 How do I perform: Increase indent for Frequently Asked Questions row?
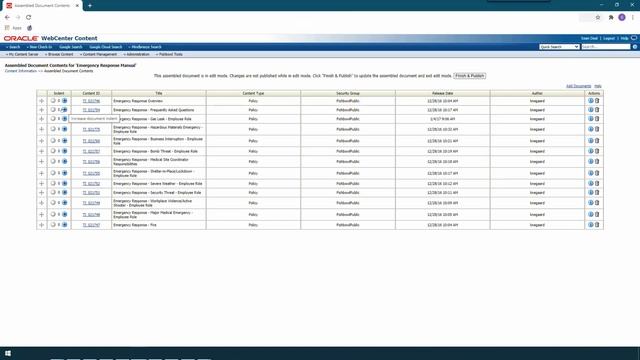(x=64, y=110)
